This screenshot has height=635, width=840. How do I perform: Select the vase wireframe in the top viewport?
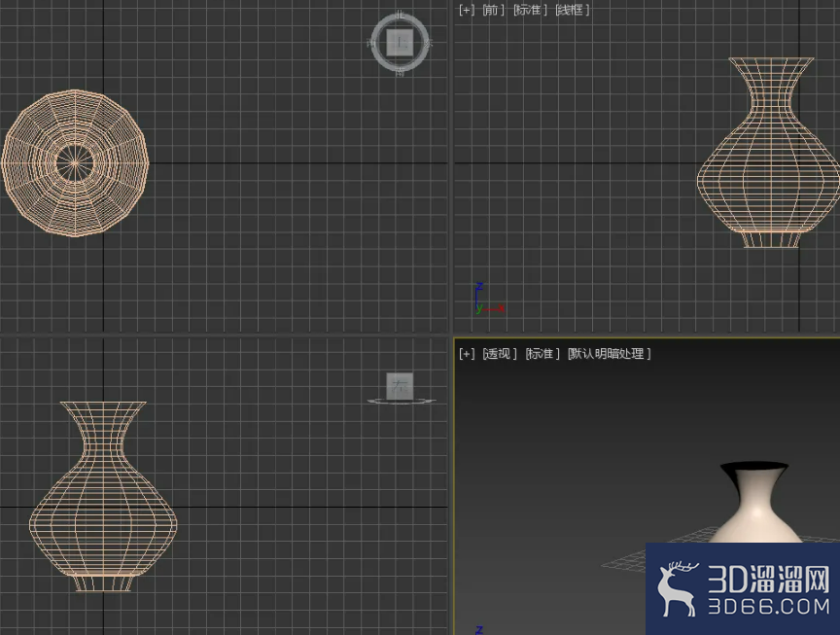[75, 163]
